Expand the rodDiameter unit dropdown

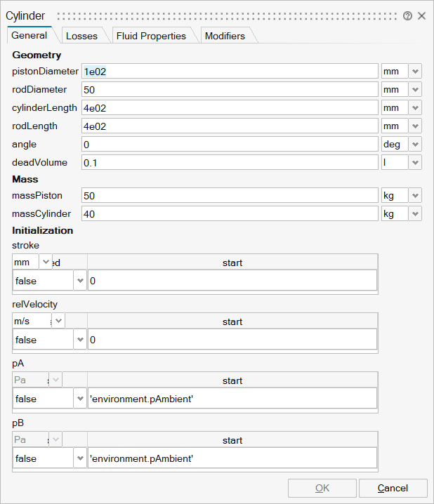[x=415, y=90]
